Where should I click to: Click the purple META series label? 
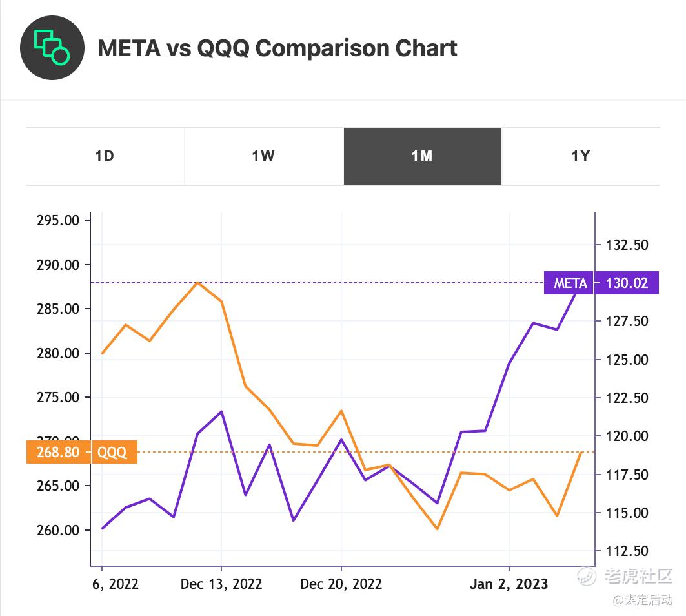click(570, 283)
